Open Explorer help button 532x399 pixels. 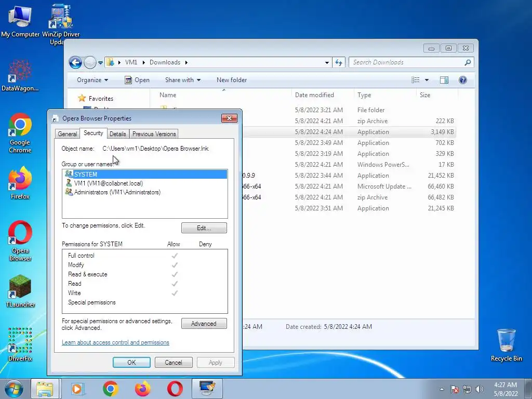click(463, 80)
